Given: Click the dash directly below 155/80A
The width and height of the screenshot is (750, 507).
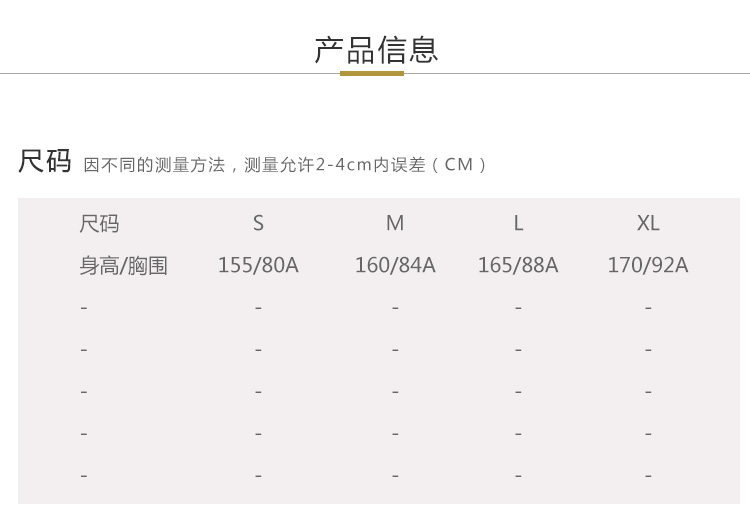Looking at the screenshot, I should (258, 308).
